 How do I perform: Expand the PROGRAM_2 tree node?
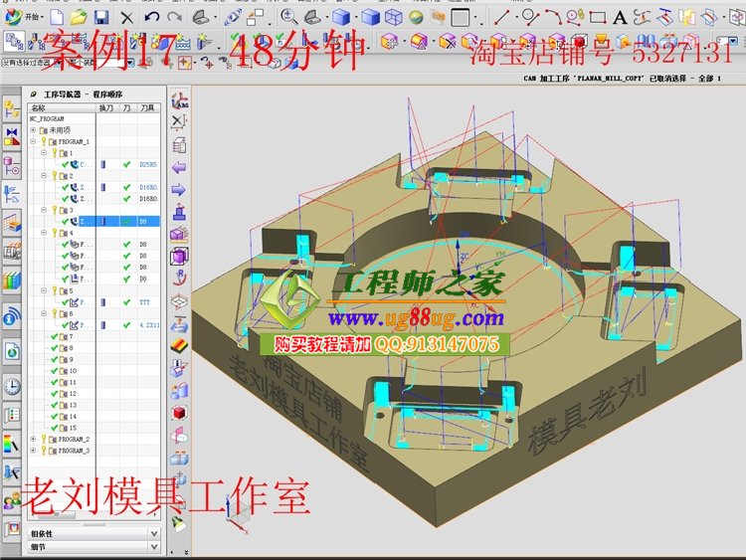(x=33, y=439)
